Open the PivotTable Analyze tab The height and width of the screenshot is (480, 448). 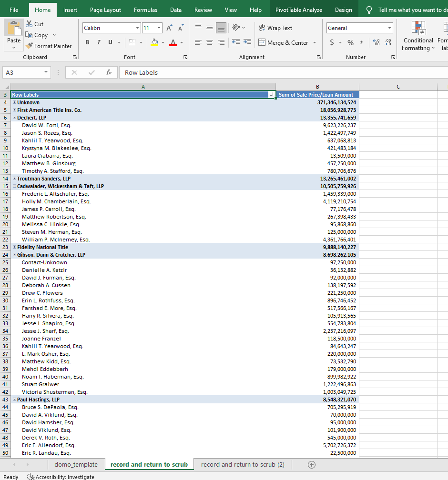(299, 10)
